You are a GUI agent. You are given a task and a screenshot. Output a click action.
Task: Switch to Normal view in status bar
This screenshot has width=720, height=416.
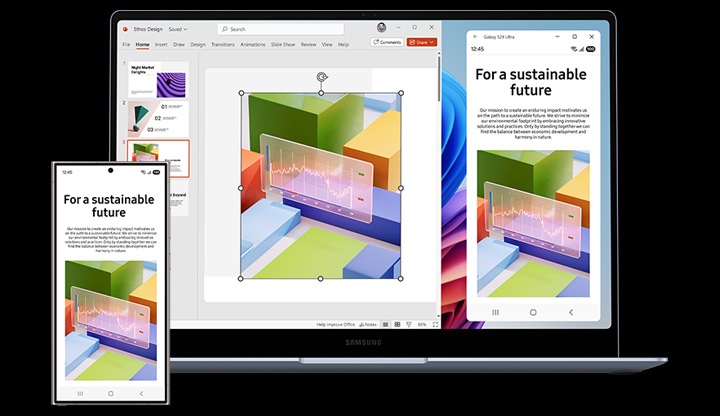point(385,324)
